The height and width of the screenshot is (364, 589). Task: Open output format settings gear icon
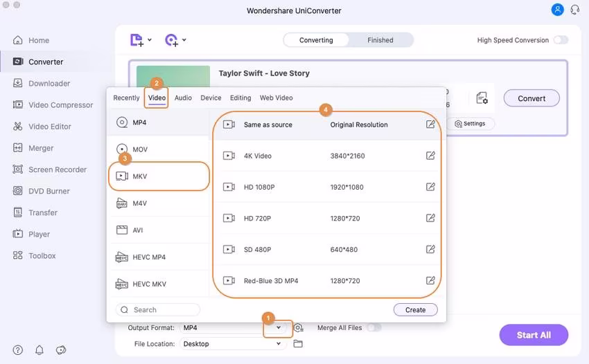point(298,327)
